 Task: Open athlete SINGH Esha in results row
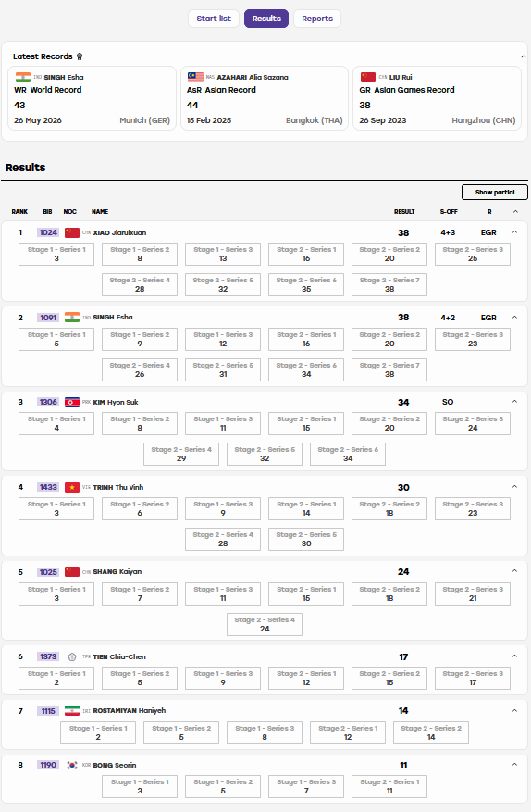point(113,317)
